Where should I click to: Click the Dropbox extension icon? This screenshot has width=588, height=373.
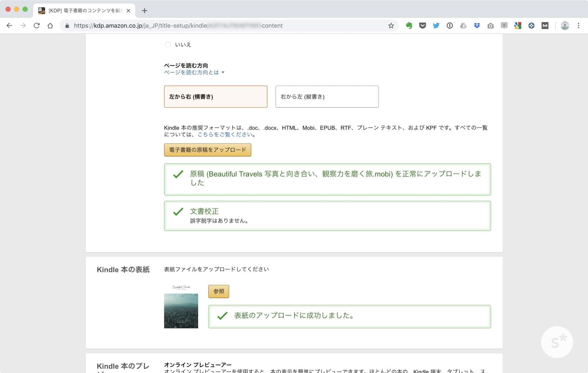[477, 26]
